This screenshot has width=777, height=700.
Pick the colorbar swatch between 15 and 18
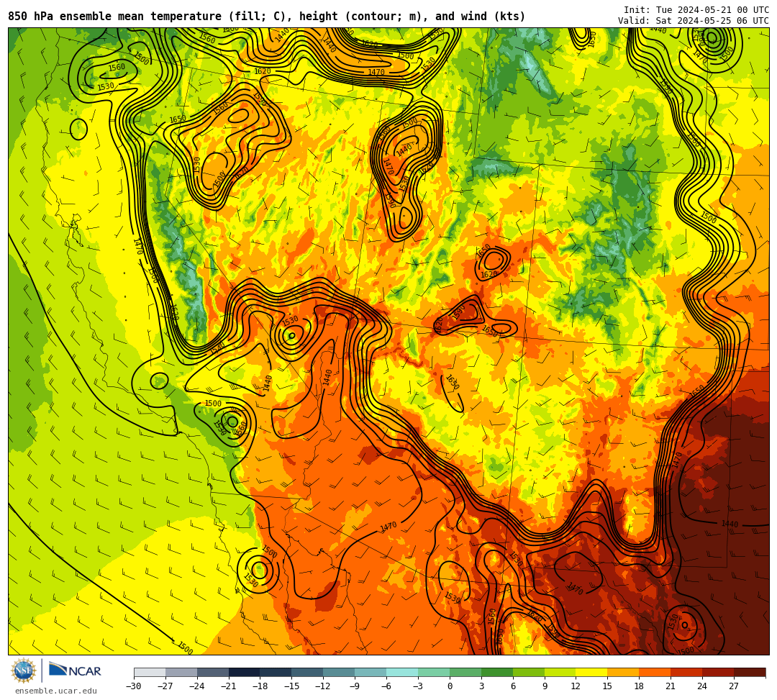point(623,672)
